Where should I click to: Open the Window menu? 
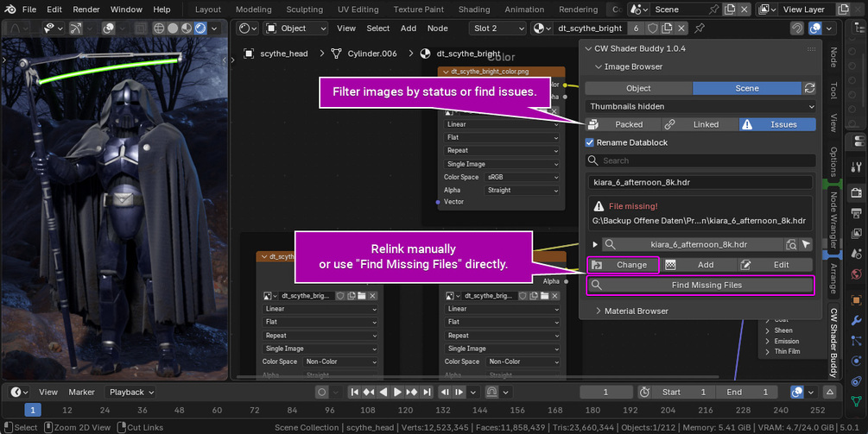126,9
